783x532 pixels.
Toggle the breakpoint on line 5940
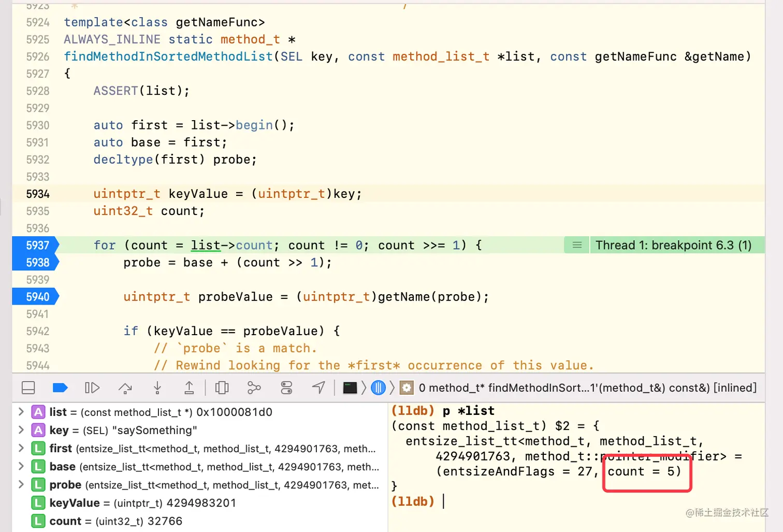coord(36,297)
